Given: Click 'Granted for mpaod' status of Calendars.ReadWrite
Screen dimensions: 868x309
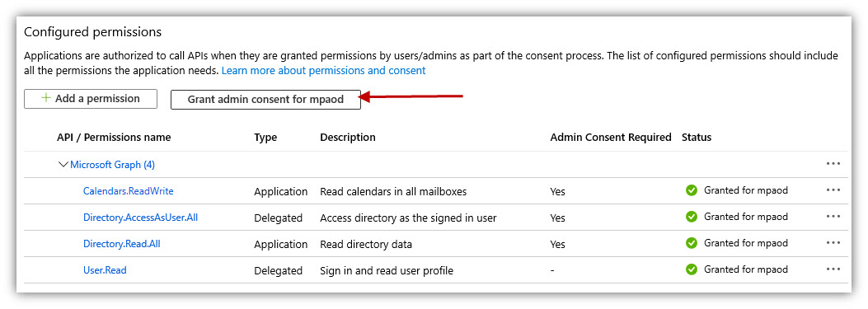Looking at the screenshot, I should pyautogui.click(x=746, y=190).
